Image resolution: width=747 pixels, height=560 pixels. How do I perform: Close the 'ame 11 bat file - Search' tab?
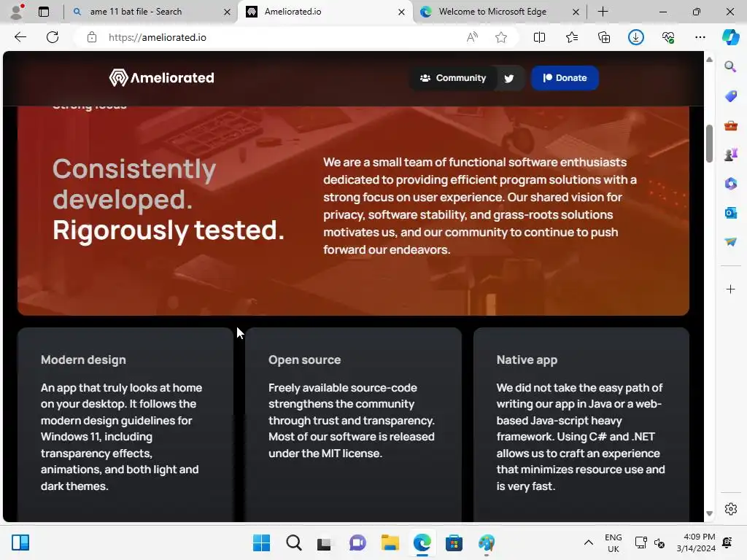[228, 12]
